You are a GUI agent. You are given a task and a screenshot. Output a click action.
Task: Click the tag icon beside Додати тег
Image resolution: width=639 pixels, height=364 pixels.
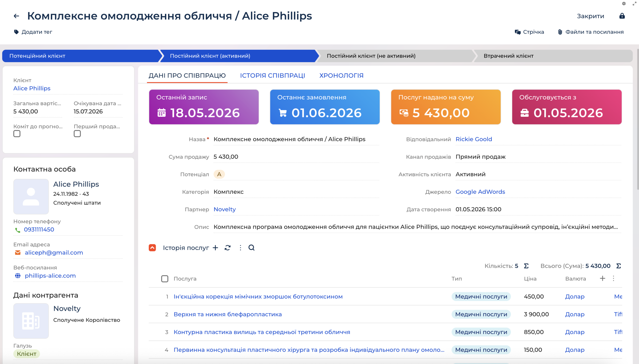click(16, 32)
